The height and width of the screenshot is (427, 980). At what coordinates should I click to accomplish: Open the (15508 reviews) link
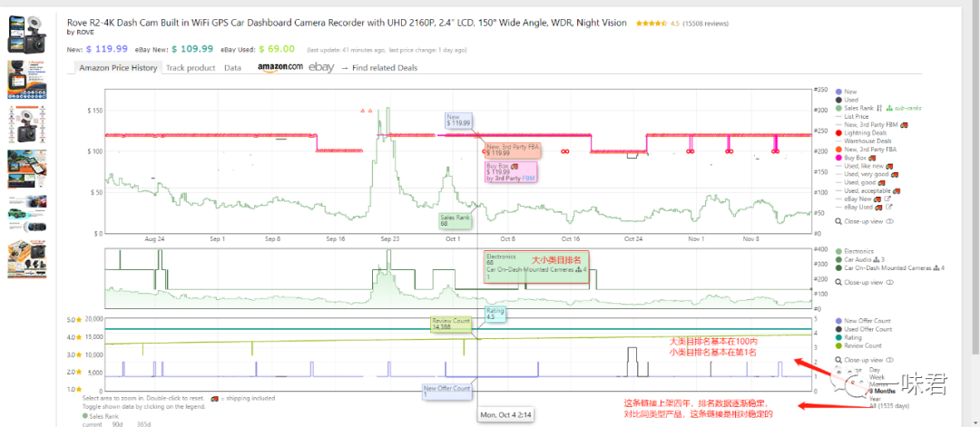click(706, 24)
